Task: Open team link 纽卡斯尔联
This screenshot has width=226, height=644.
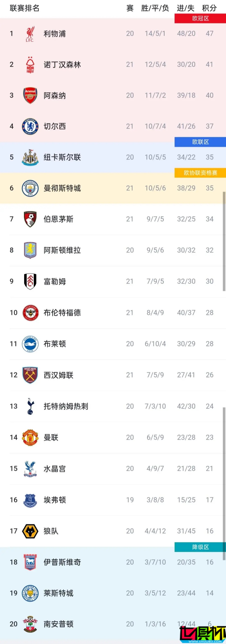Action: tap(62, 157)
